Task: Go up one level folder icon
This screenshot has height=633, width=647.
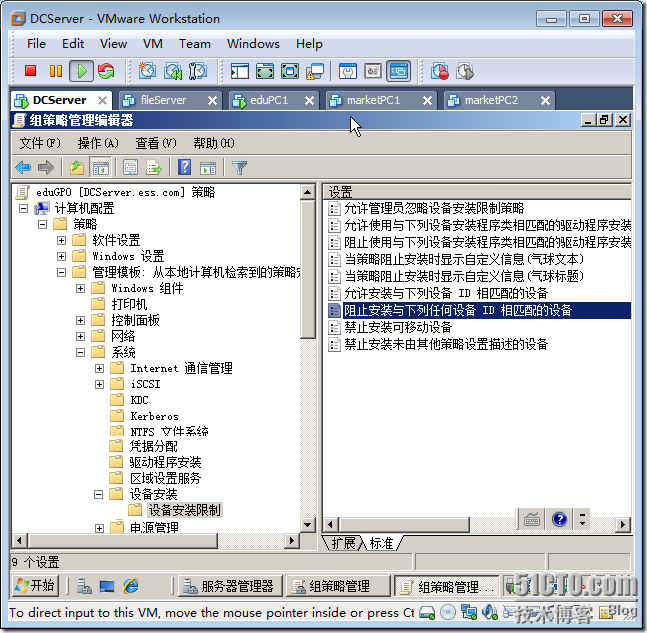Action: pyautogui.click(x=77, y=168)
